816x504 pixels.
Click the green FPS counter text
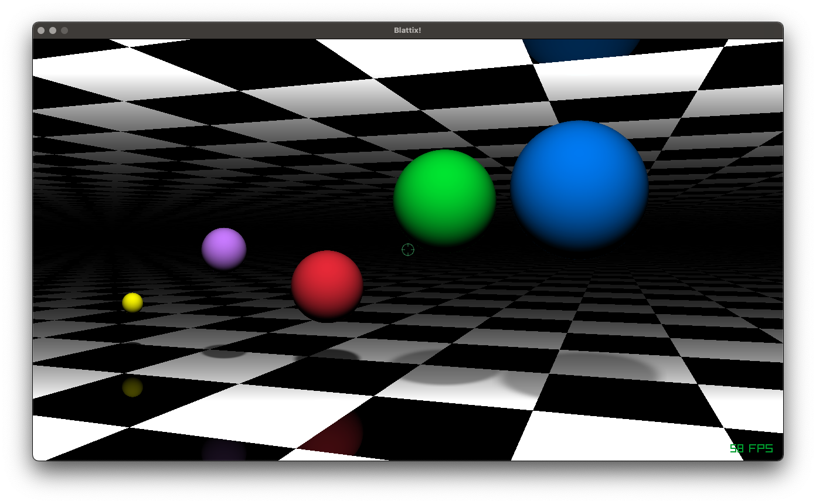click(752, 448)
